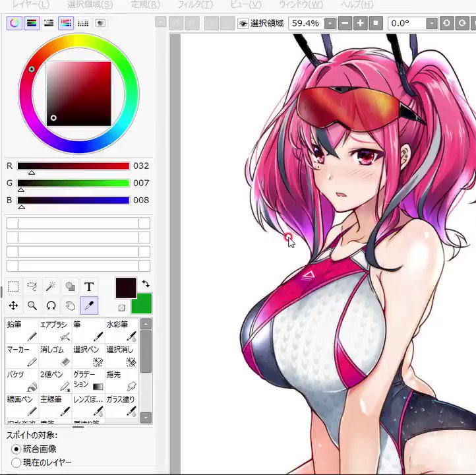
Task: Open the ウィンドウ(W) menu
Action: click(x=301, y=5)
